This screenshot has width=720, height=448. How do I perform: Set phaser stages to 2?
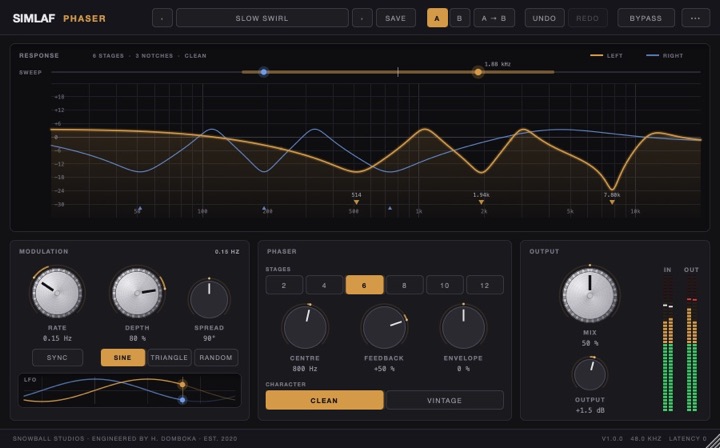pos(284,285)
